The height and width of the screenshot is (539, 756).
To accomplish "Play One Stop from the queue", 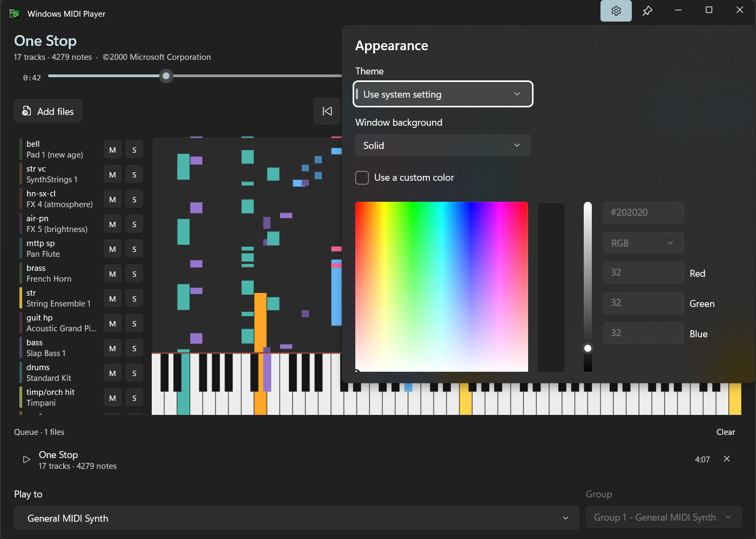I will (x=26, y=460).
